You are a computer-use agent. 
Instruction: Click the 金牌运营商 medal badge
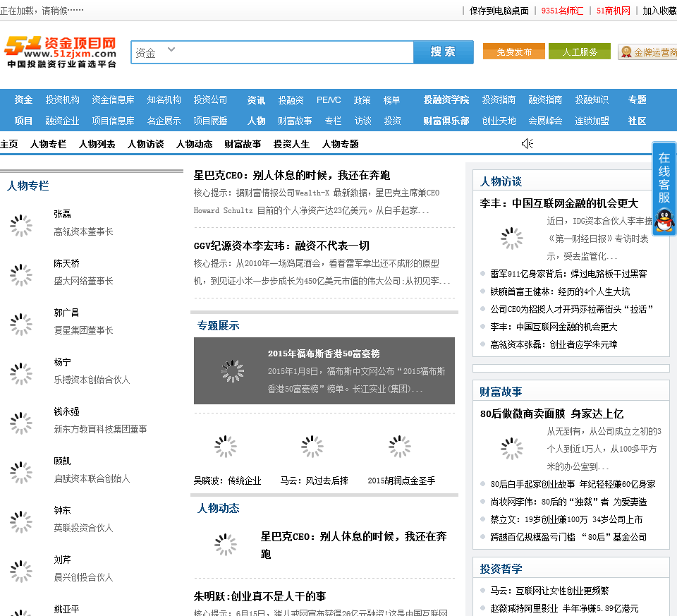[x=647, y=52]
